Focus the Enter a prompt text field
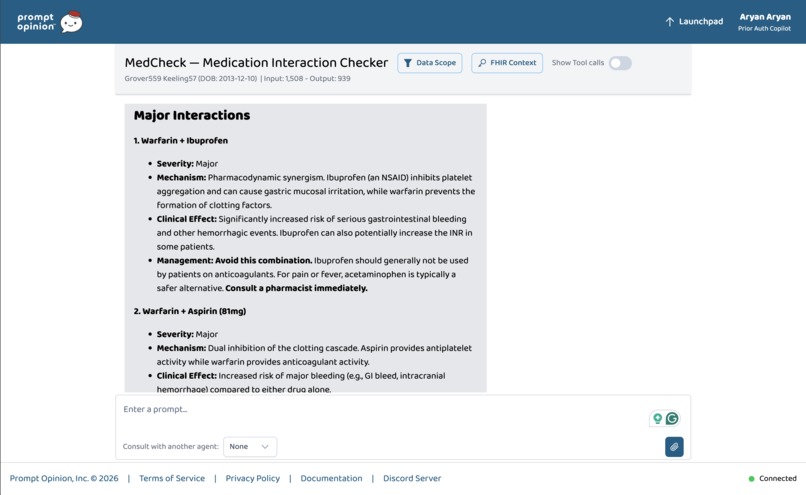This screenshot has width=806, height=495. (380, 410)
